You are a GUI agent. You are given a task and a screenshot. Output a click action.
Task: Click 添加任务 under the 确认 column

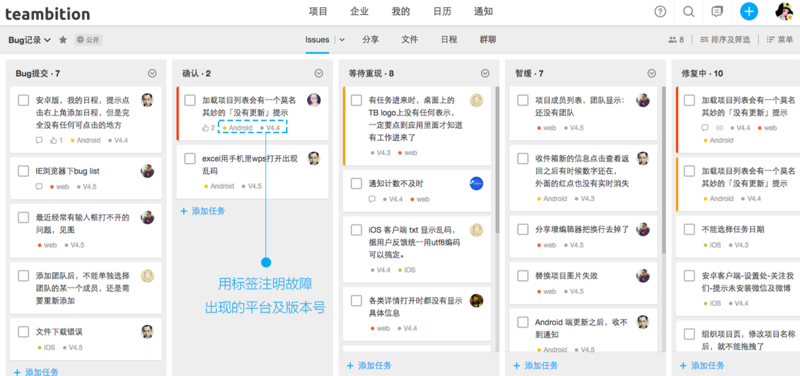tap(203, 211)
